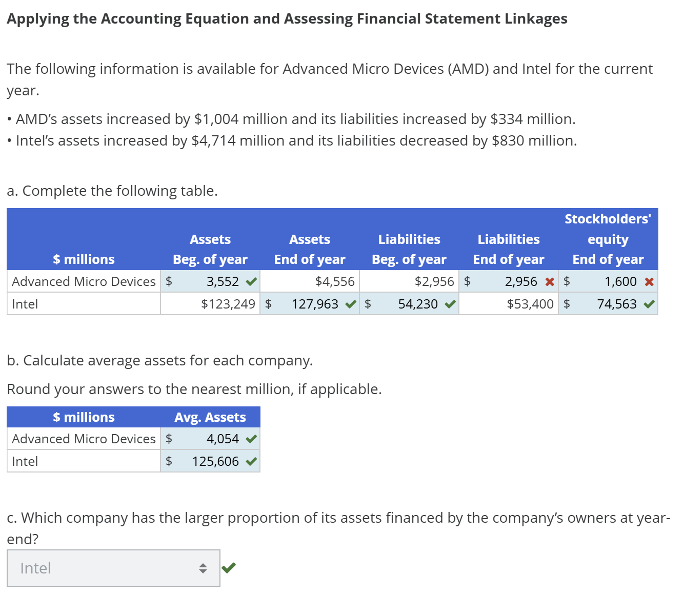Click AMD's Liabilities Beg. of year cell $2,956

click(409, 281)
